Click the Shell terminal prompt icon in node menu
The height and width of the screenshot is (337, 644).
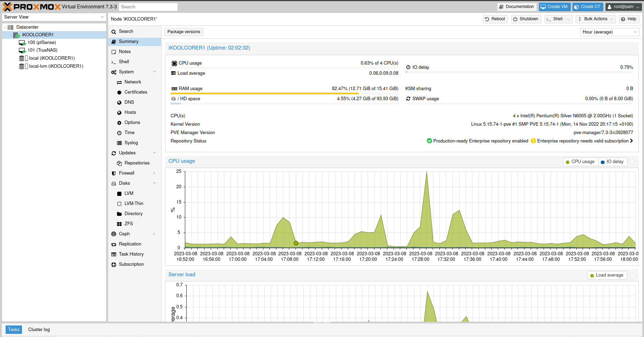pos(114,62)
